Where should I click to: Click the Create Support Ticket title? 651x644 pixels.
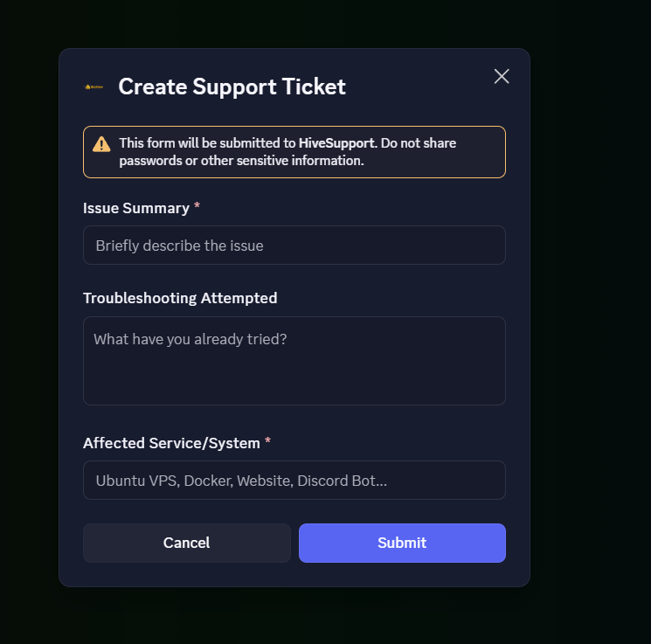coord(232,87)
